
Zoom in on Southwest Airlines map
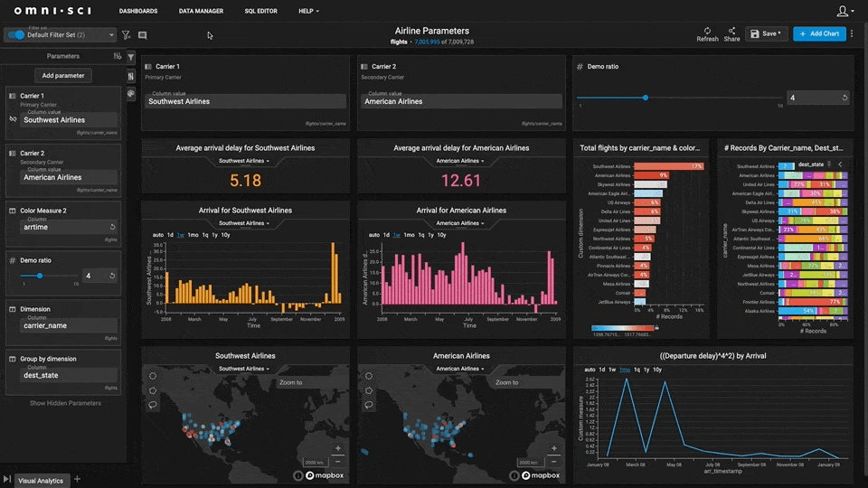point(337,449)
